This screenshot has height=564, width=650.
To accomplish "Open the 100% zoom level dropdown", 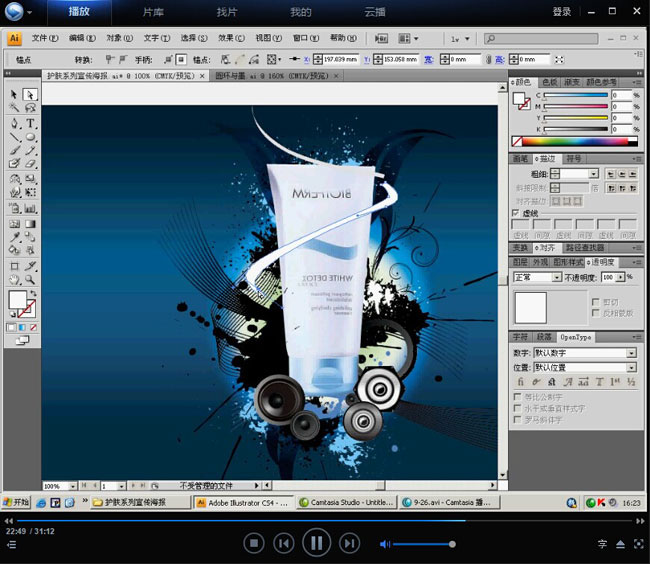I will coord(73,486).
